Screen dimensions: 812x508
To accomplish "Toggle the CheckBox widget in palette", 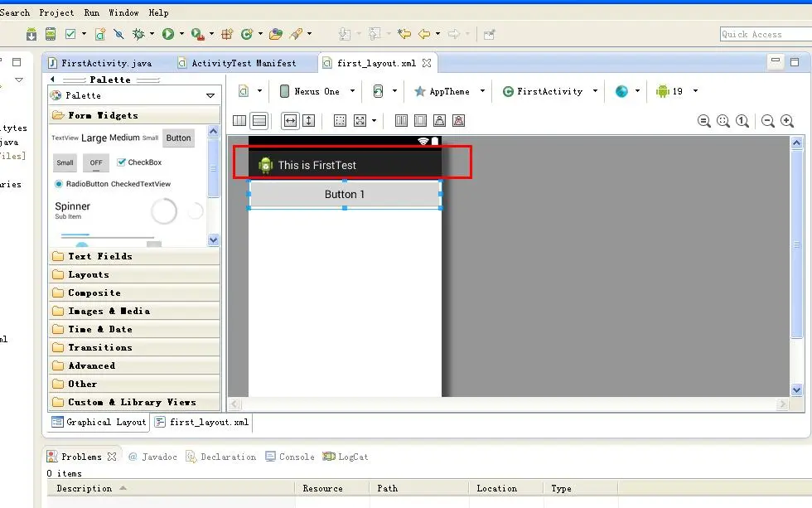I will point(139,162).
